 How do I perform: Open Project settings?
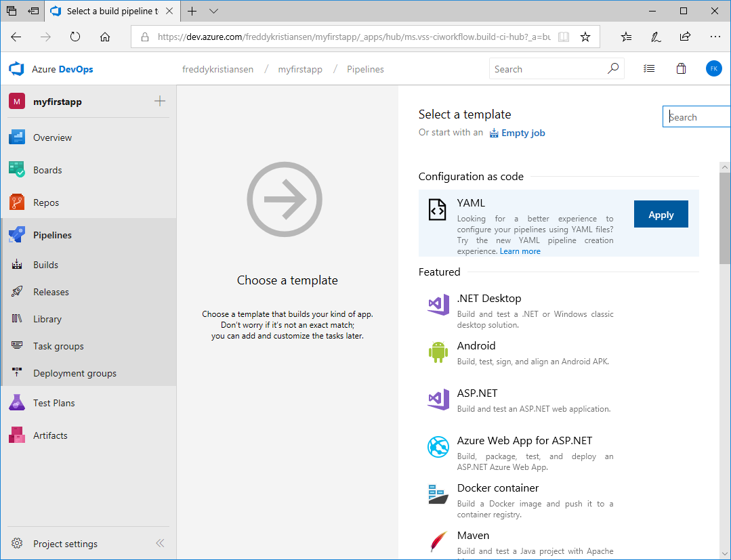[65, 544]
